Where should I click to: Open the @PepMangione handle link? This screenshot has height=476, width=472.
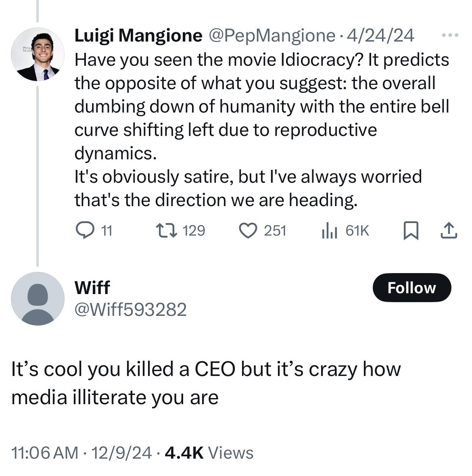[x=272, y=36]
